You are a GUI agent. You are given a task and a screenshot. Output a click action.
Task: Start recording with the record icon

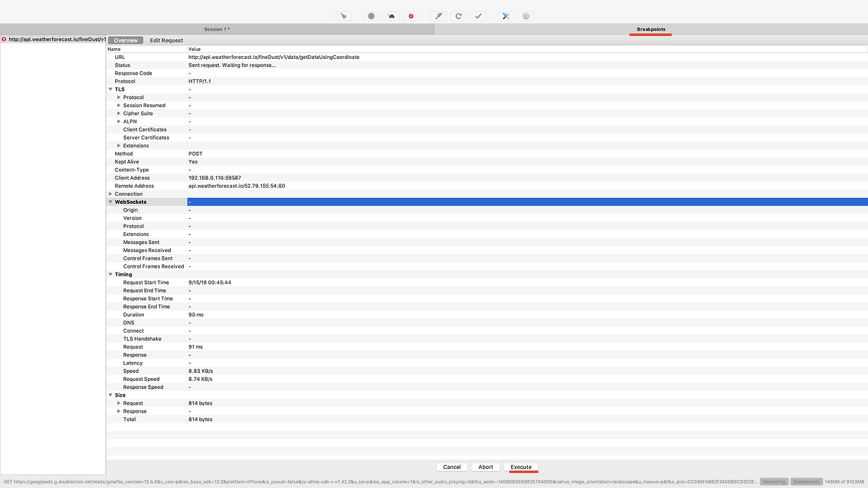pos(371,16)
